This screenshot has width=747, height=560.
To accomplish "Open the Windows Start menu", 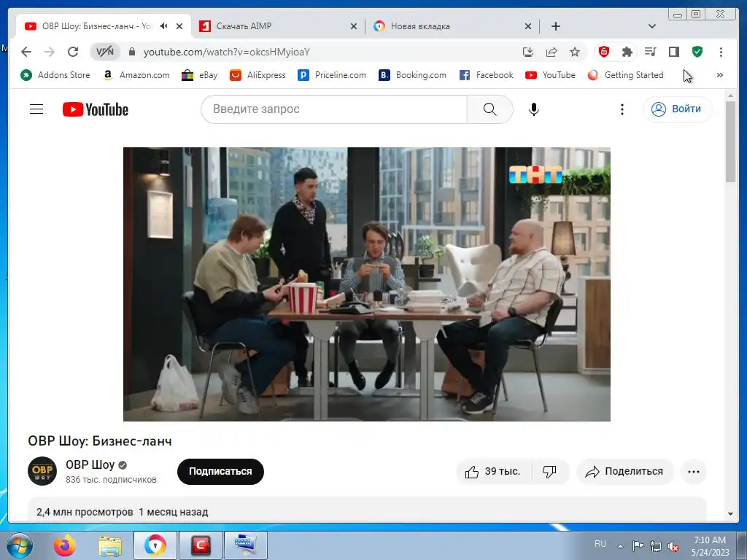I will (20, 545).
